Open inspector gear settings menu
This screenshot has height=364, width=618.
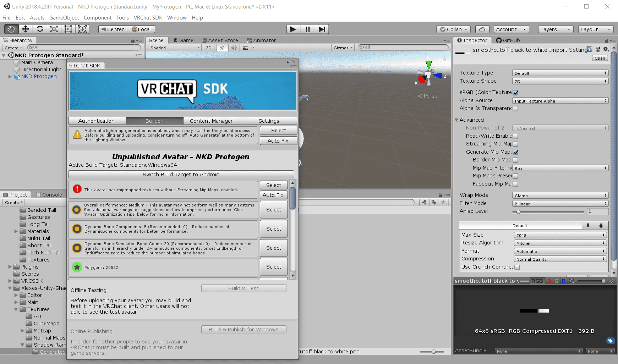coord(606,49)
